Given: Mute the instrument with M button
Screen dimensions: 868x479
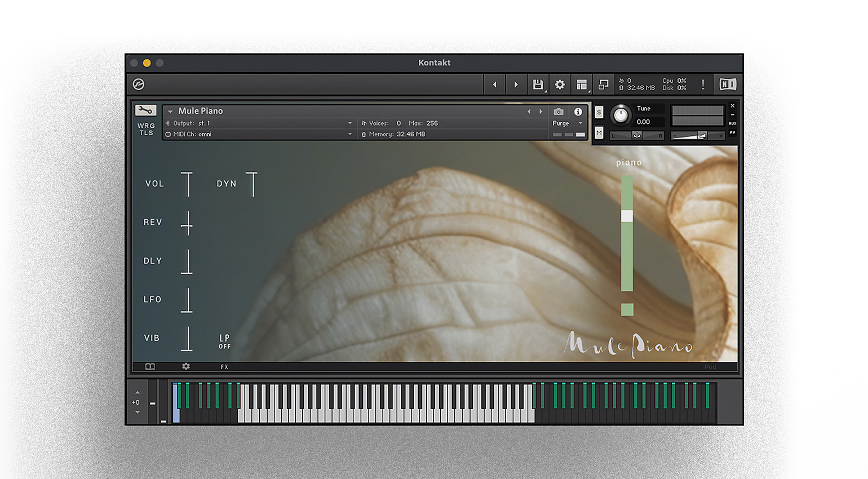Looking at the screenshot, I should [x=599, y=133].
